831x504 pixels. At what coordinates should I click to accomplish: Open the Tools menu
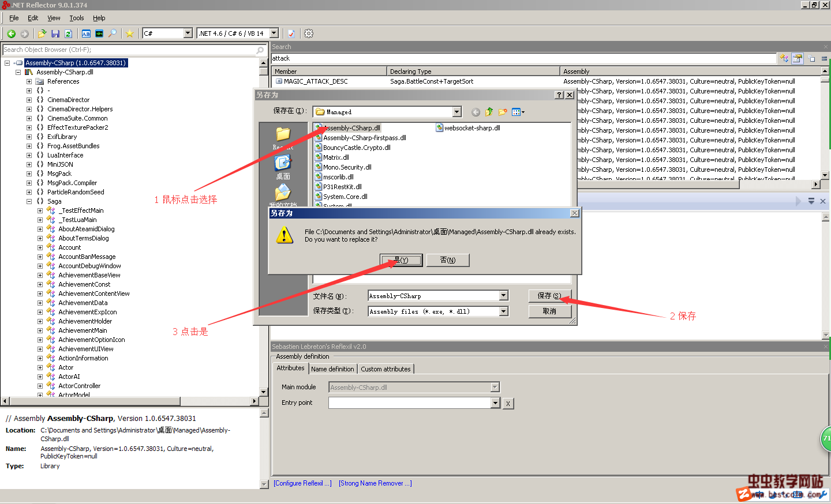point(77,18)
